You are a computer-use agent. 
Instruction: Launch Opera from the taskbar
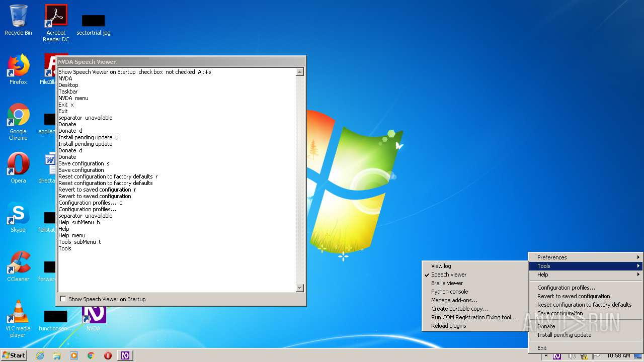pyautogui.click(x=108, y=355)
